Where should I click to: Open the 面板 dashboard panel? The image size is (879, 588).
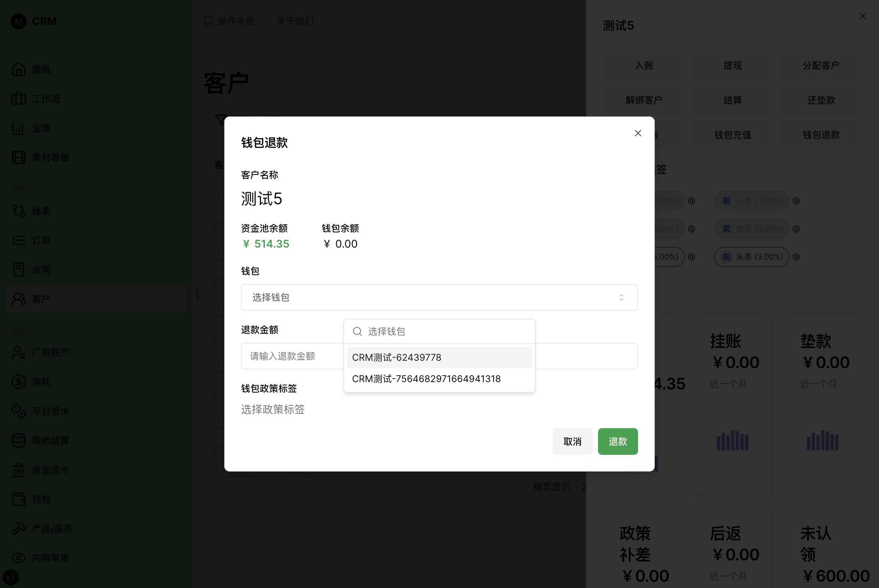click(41, 69)
